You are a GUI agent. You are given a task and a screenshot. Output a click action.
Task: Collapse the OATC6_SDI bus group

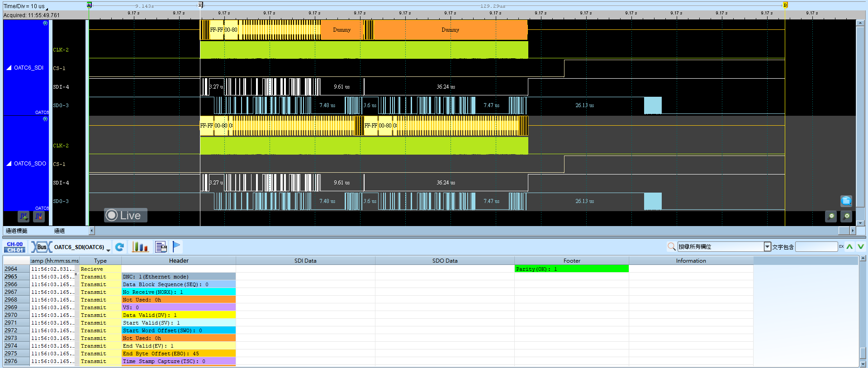point(9,68)
